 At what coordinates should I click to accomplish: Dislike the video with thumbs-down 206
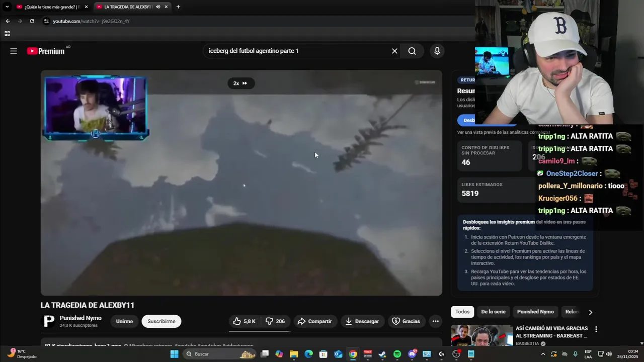[275, 321]
